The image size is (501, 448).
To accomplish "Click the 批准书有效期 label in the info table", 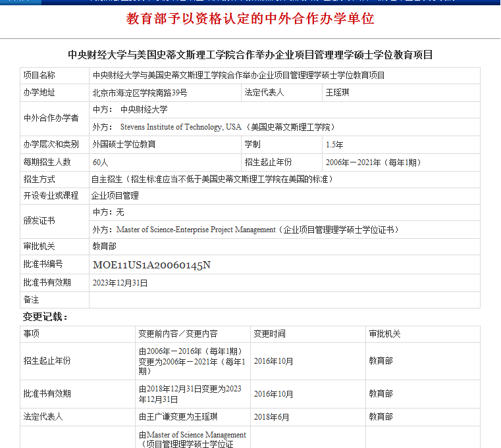I will 47,283.
